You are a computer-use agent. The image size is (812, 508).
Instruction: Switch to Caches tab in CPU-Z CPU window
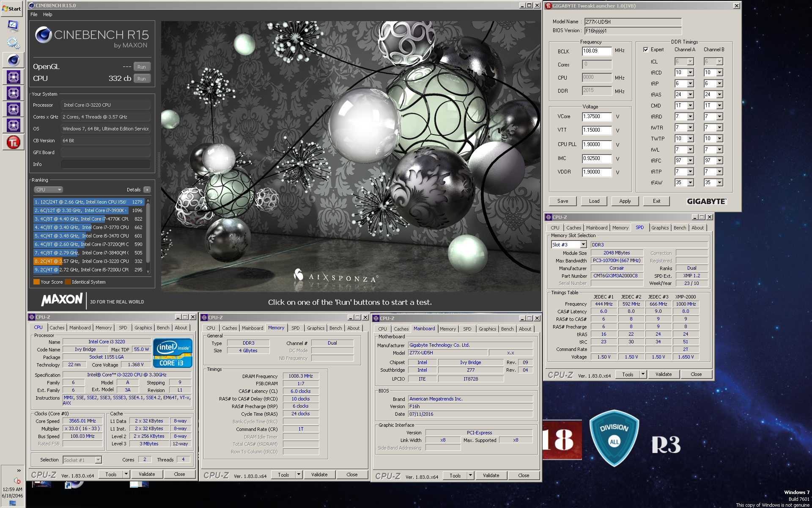[x=57, y=328]
